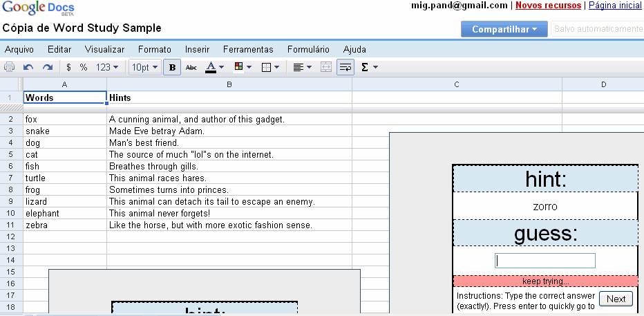Click the Compartilhar button
This screenshot has width=644, height=316.
[504, 29]
